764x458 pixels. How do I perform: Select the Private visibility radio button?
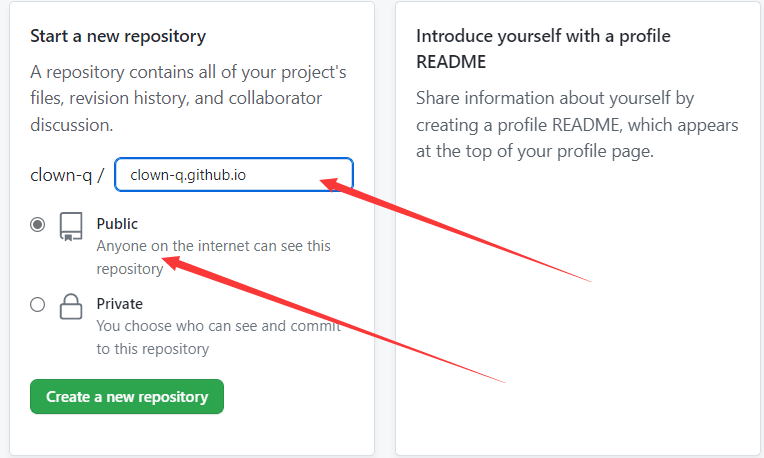pos(38,305)
